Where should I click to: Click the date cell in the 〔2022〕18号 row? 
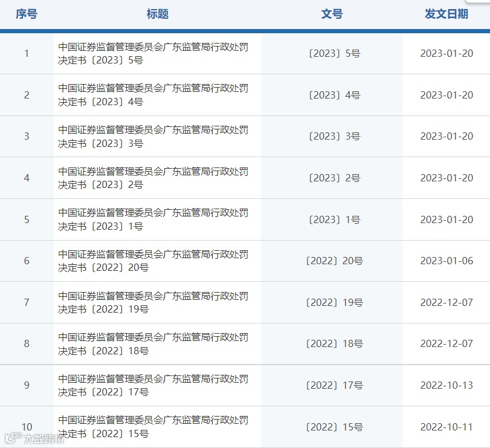446,343
